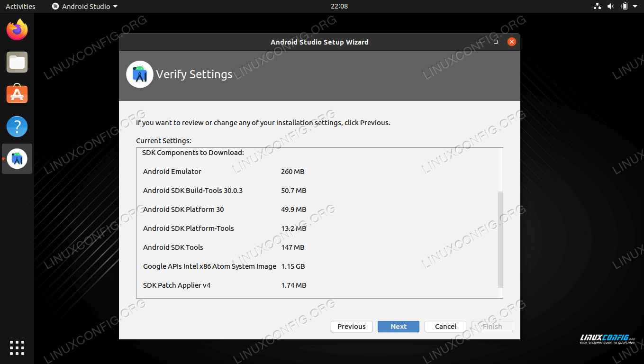Show Applications grid
Image resolution: width=644 pixels, height=364 pixels.
(17, 347)
